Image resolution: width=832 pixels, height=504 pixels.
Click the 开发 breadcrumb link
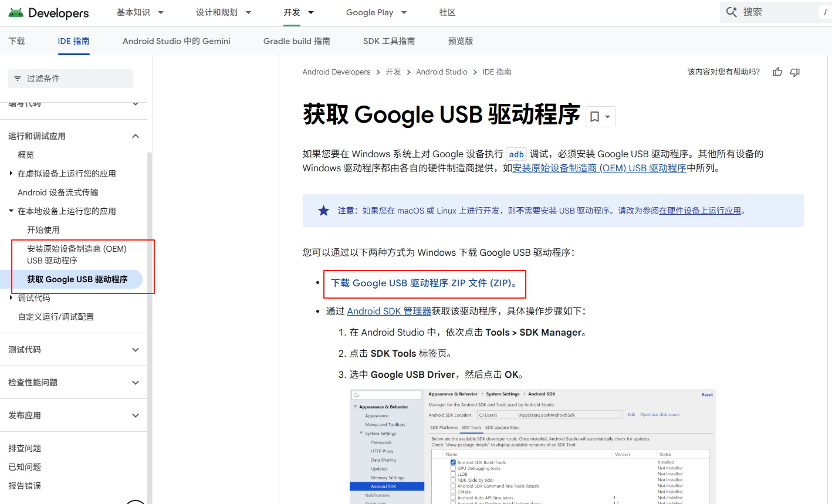click(x=393, y=72)
